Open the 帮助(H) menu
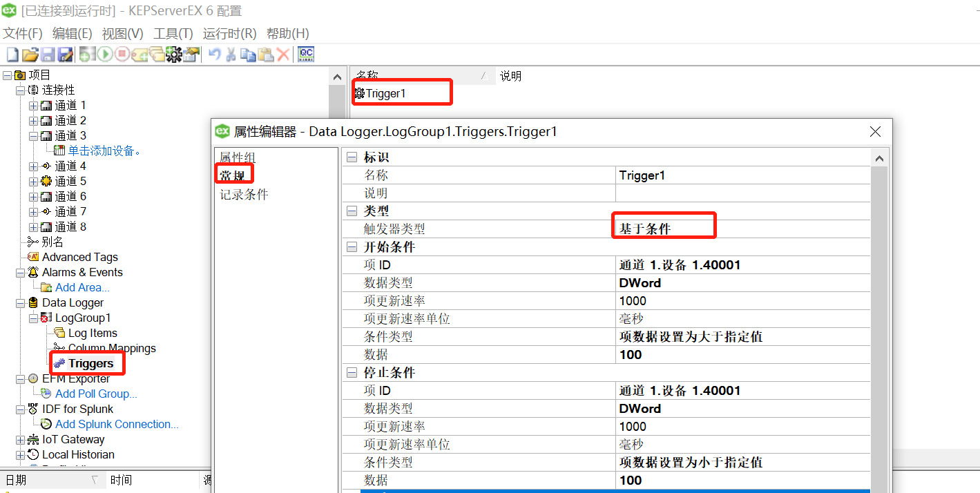Screen dimensions: 980x493 pos(288,34)
